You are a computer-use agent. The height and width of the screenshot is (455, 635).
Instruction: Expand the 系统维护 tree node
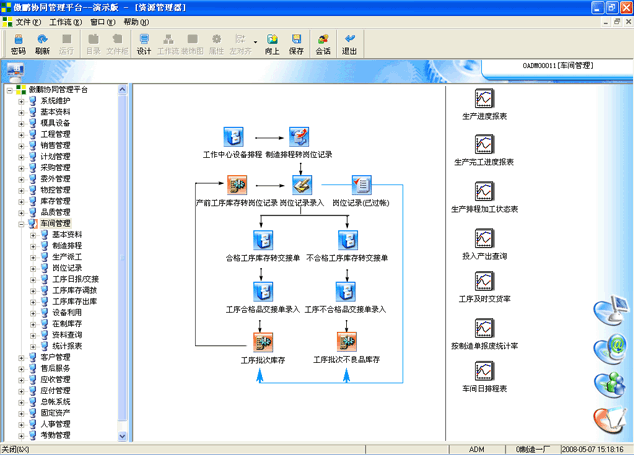[x=21, y=100]
